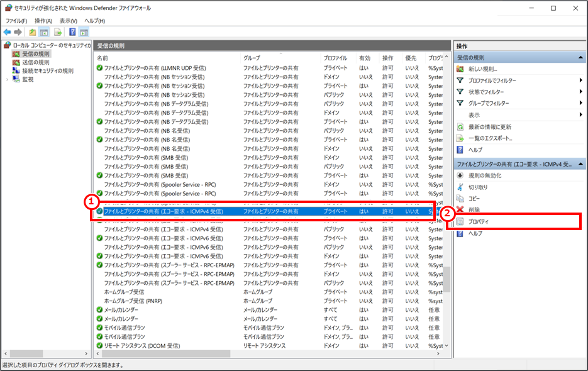This screenshot has height=371, width=588.
Task: Click the Forward arrow toolbar icon
Action: [18, 32]
